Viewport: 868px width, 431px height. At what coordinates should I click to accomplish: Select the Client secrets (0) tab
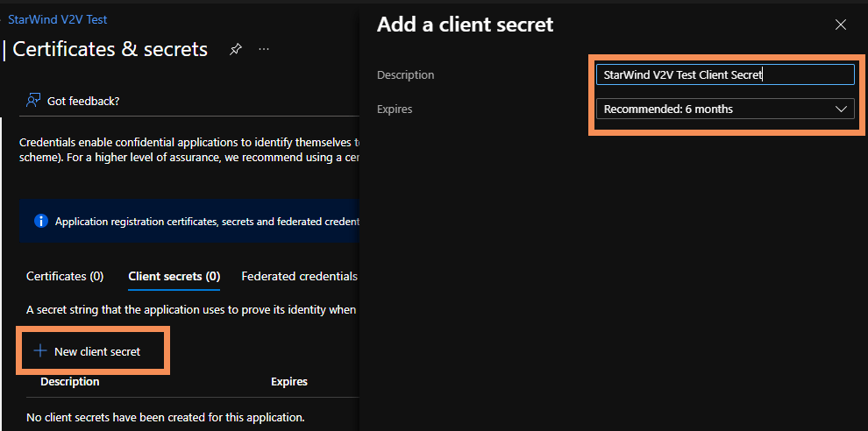coord(174,276)
